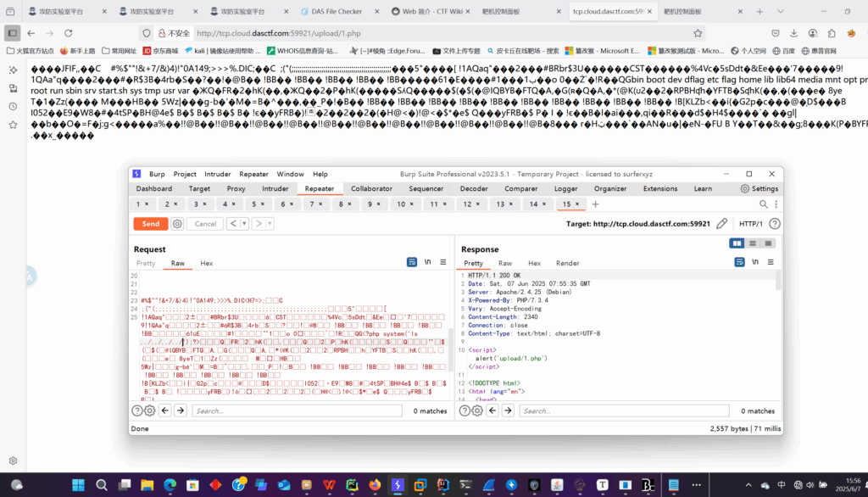Open request search settings gear
Image resolution: width=868 pixels, height=497 pixels.
point(149,410)
